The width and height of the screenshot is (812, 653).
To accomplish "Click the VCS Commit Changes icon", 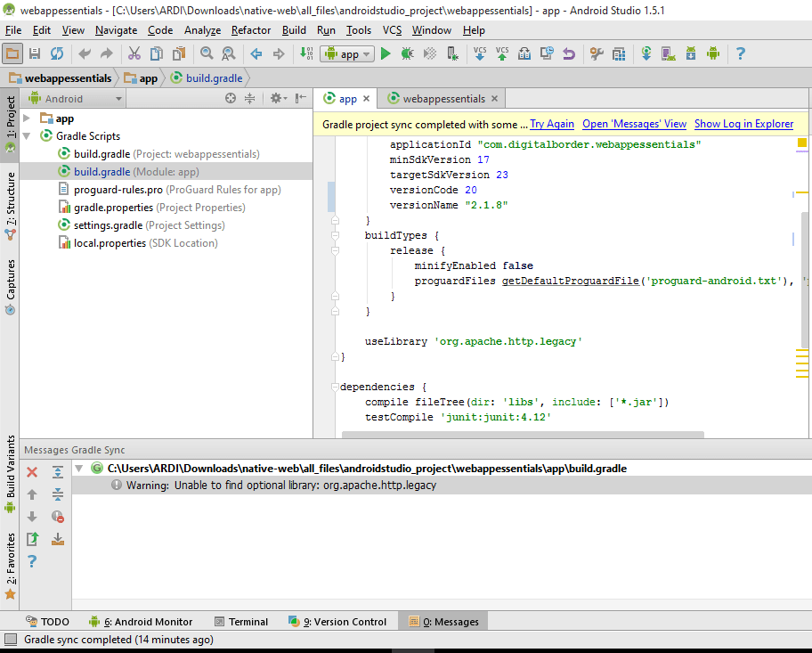I will point(502,53).
